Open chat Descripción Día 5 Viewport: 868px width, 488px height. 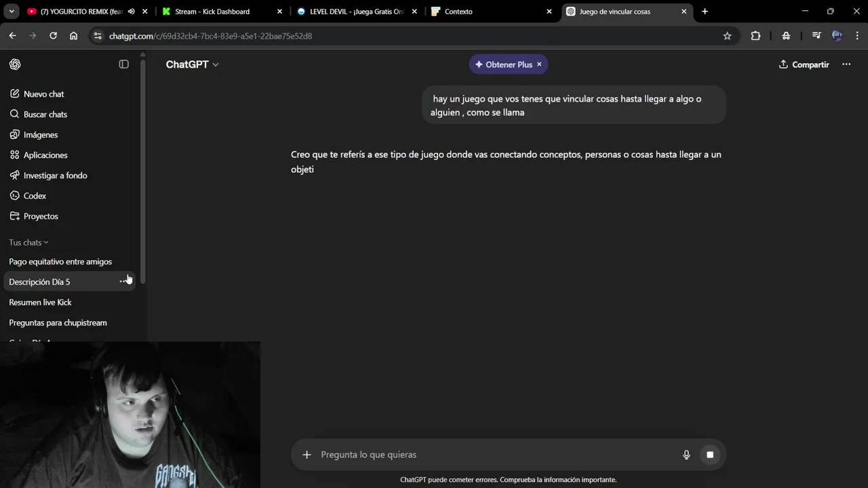click(x=61, y=282)
